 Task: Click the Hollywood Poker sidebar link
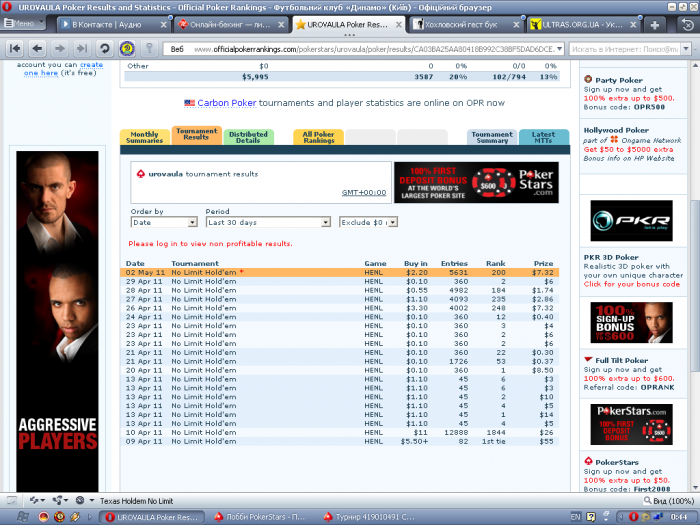616,130
